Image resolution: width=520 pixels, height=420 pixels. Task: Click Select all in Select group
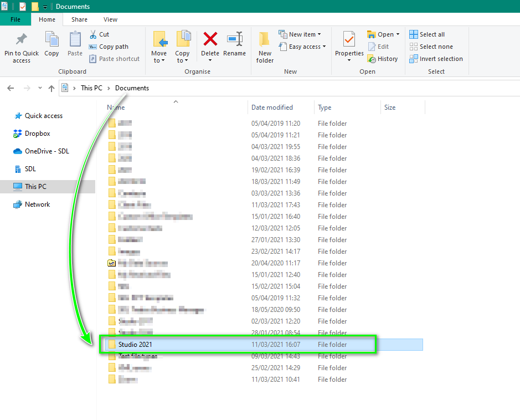point(427,34)
